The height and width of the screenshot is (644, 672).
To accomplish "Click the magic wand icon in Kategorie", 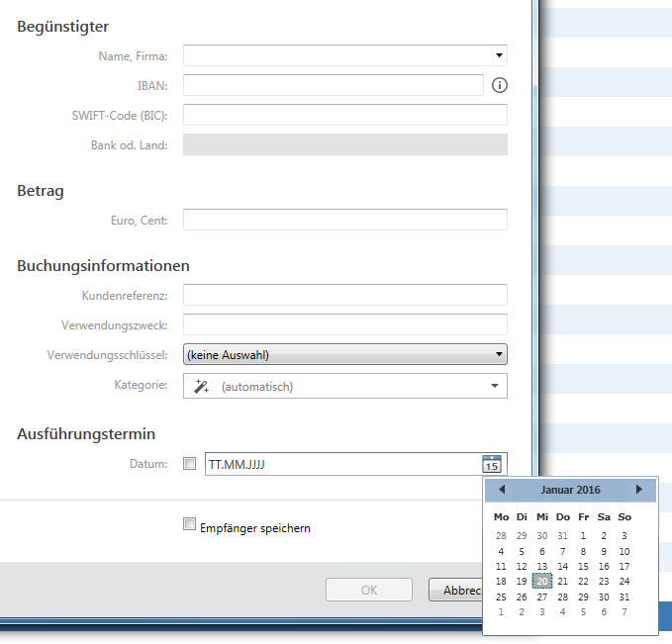I will pos(201,386).
